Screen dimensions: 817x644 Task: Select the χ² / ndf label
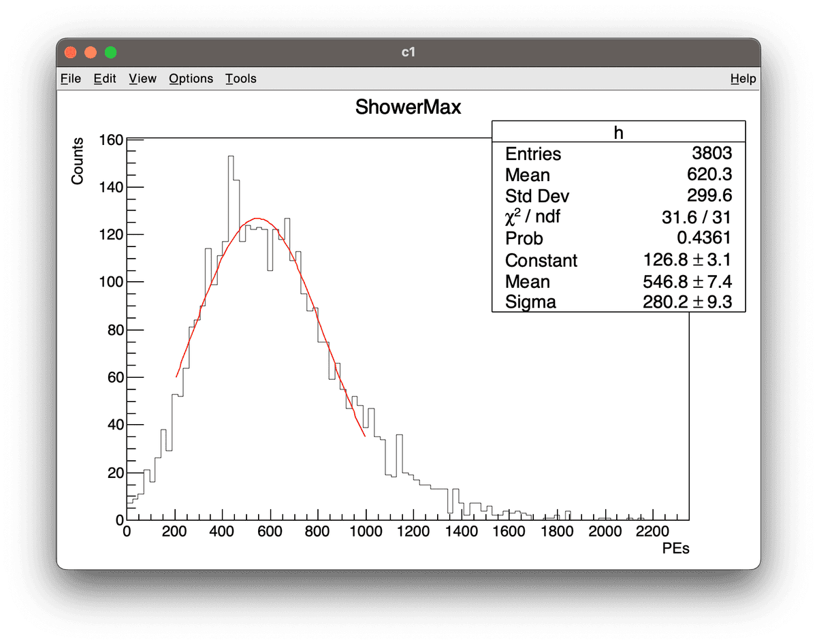click(534, 217)
